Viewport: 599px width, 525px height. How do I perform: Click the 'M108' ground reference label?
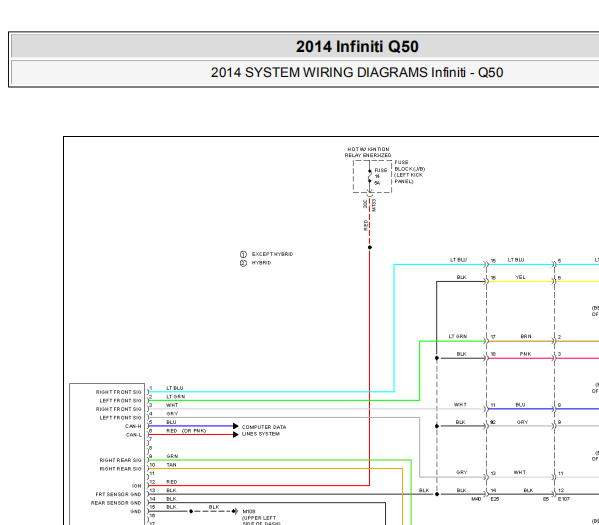coord(249,511)
